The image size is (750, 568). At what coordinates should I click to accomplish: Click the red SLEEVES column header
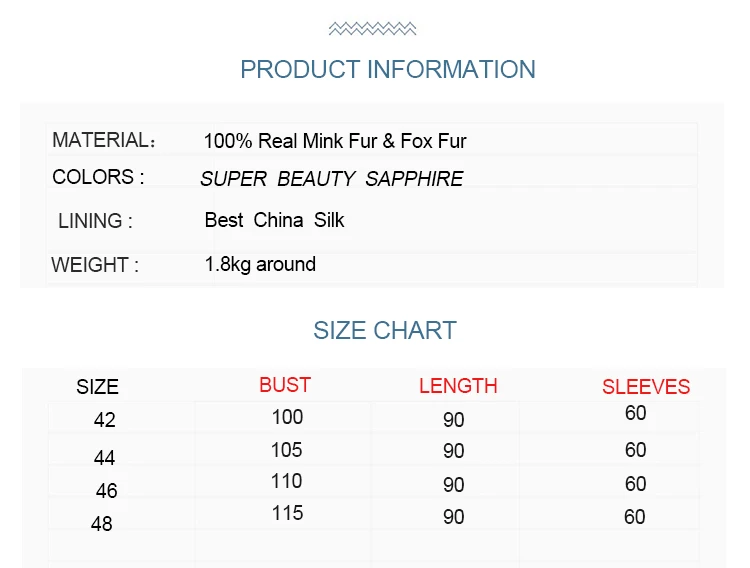click(x=646, y=387)
